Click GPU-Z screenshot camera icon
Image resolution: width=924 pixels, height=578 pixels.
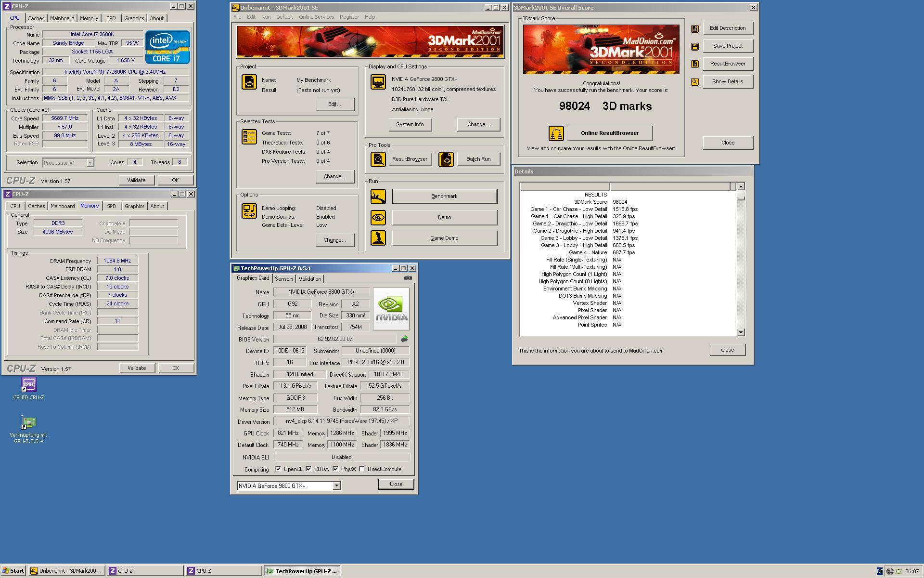click(408, 278)
